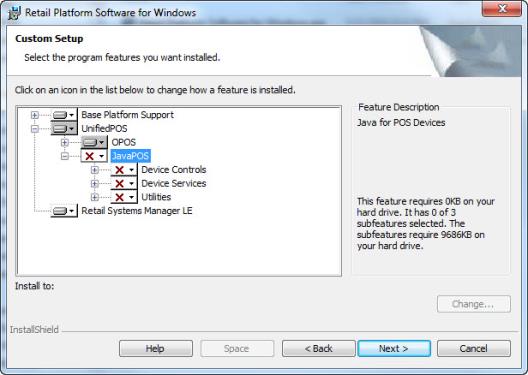
Task: Proceed with the Next button
Action: [394, 348]
